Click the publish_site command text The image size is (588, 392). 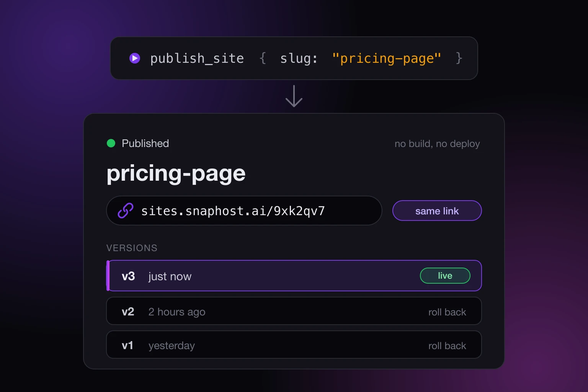(197, 58)
